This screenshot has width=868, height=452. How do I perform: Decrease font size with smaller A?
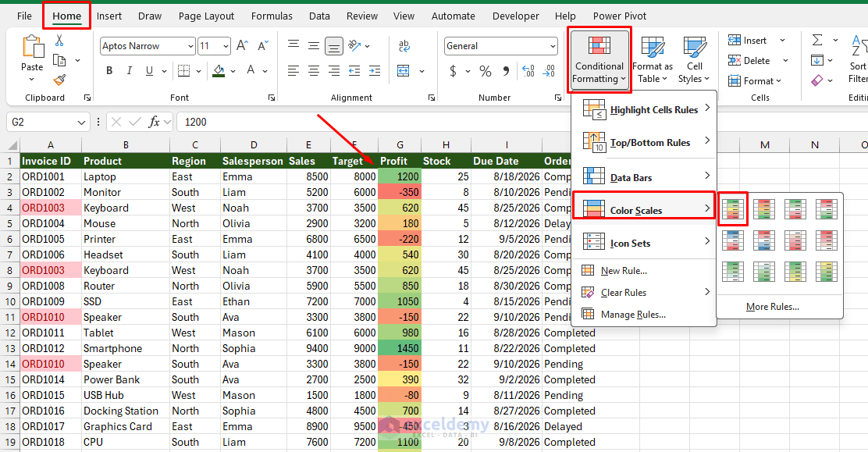(x=263, y=45)
